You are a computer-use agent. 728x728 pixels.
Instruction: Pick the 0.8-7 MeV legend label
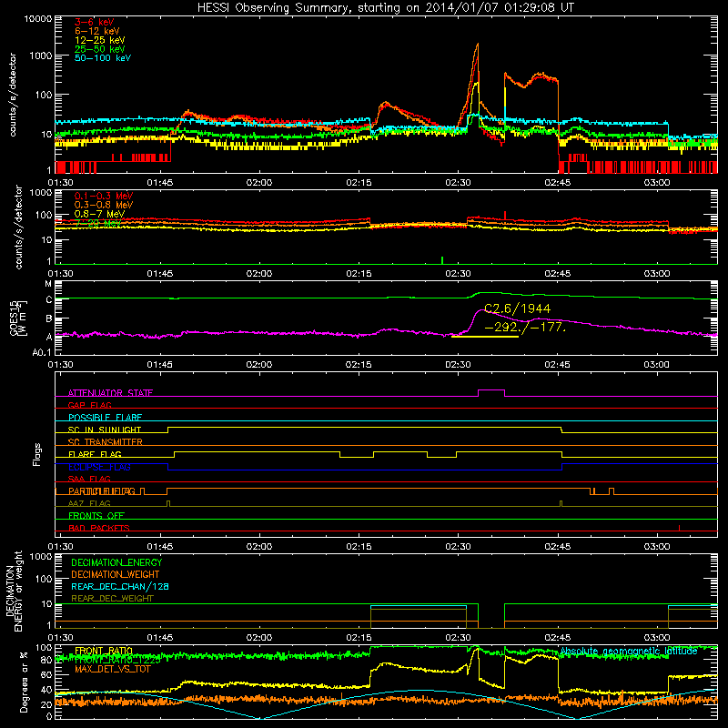click(99, 214)
